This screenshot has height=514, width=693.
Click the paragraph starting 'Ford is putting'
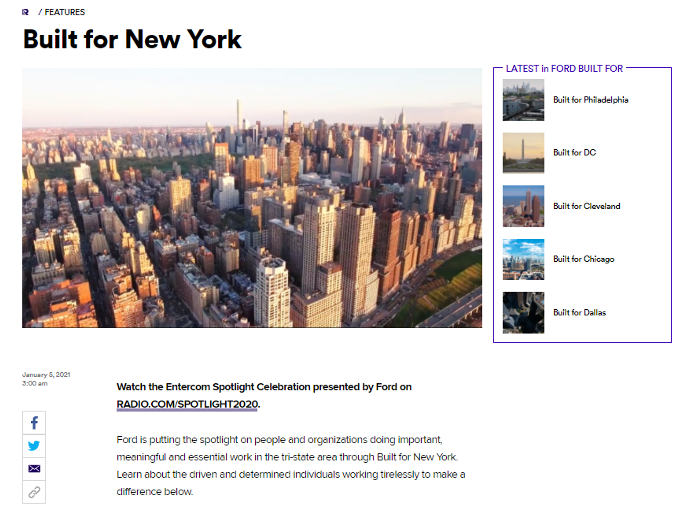pyautogui.click(x=291, y=465)
